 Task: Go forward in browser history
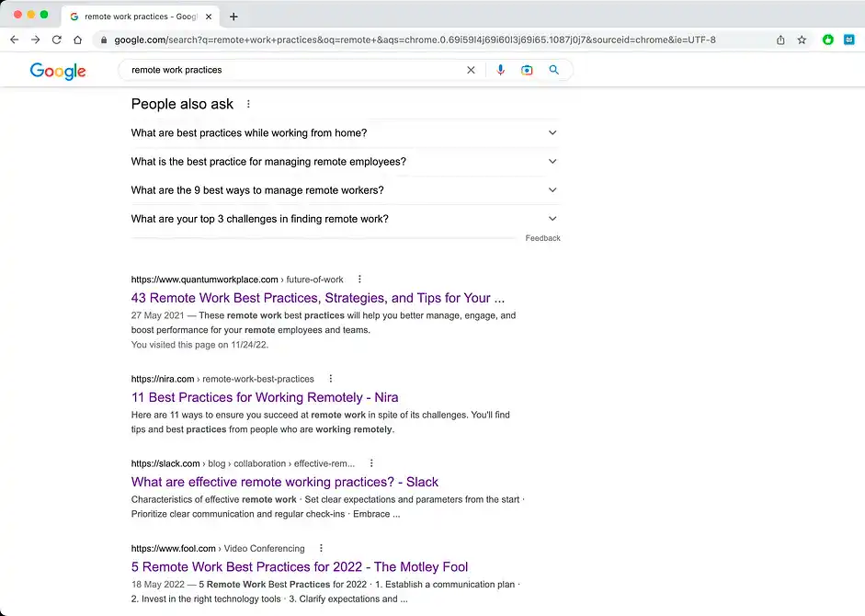35,40
